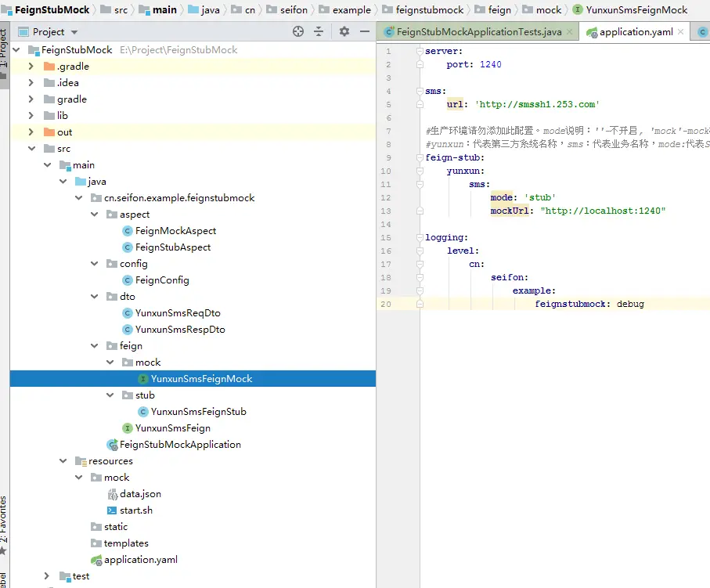The height and width of the screenshot is (588, 710).
Task: Click the feignstubmock breadcrumb segment
Action: tap(423, 10)
